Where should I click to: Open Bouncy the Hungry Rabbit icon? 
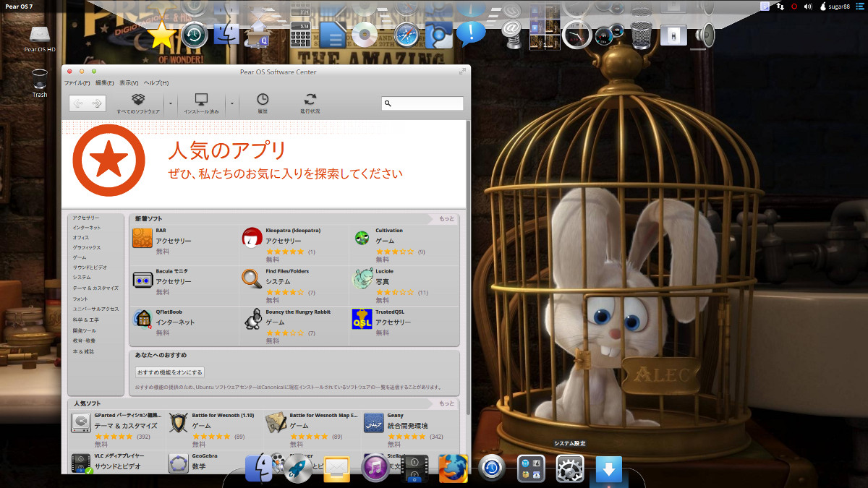point(252,319)
